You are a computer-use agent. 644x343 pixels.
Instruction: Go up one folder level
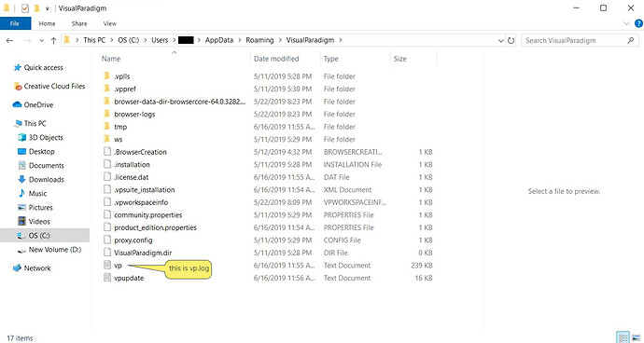(53, 40)
